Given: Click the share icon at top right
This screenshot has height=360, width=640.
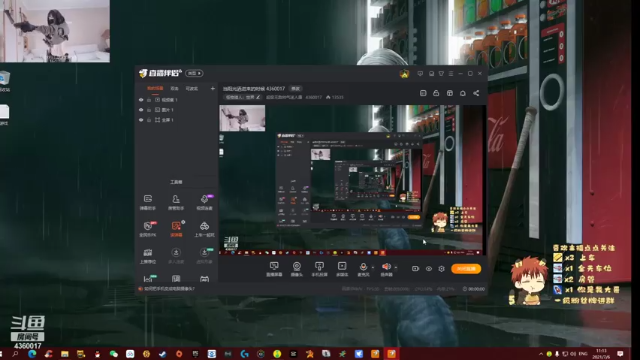Looking at the screenshot, I should click(x=476, y=93).
